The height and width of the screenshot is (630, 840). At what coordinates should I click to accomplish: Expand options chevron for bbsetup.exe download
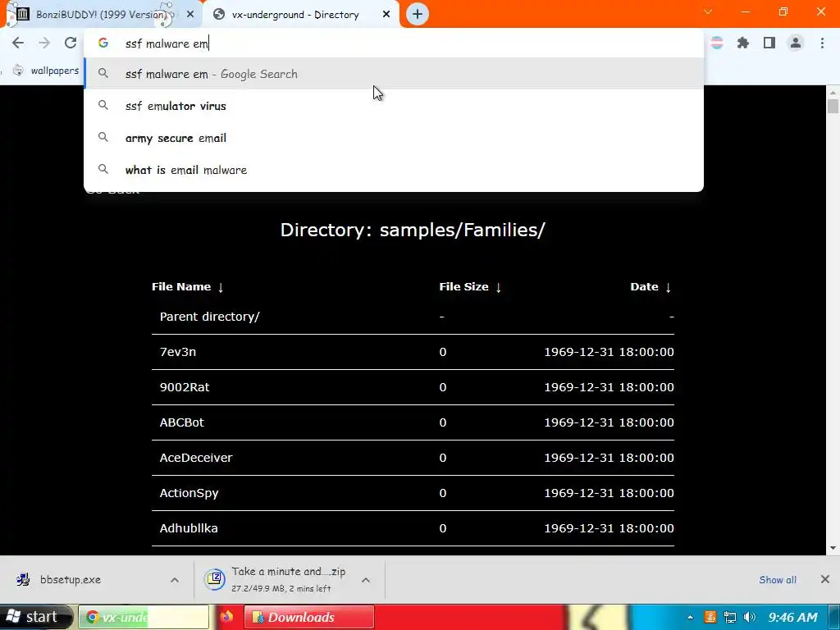pos(175,580)
